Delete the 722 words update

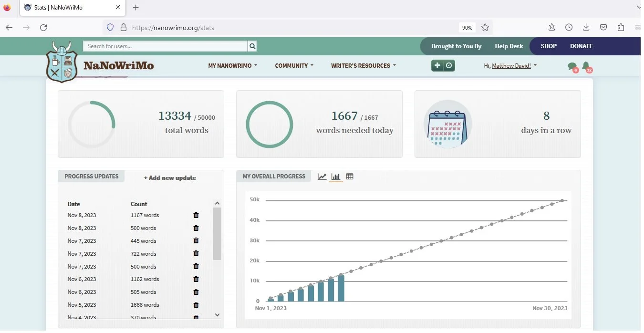click(196, 254)
